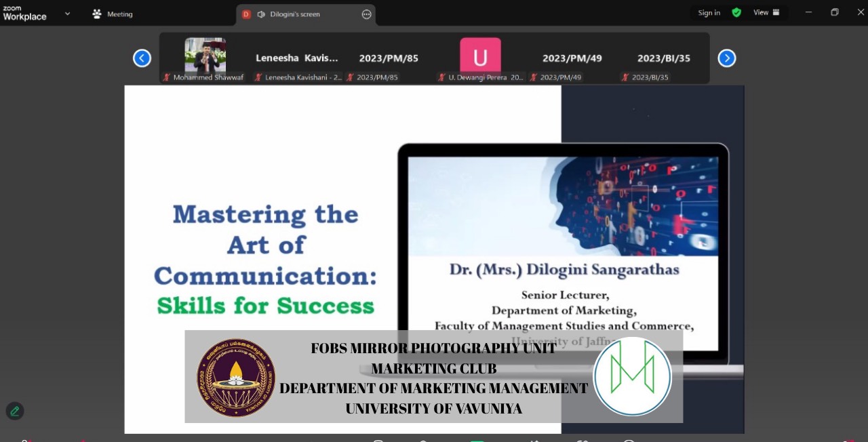Show previous participants with left arrow

(142, 58)
